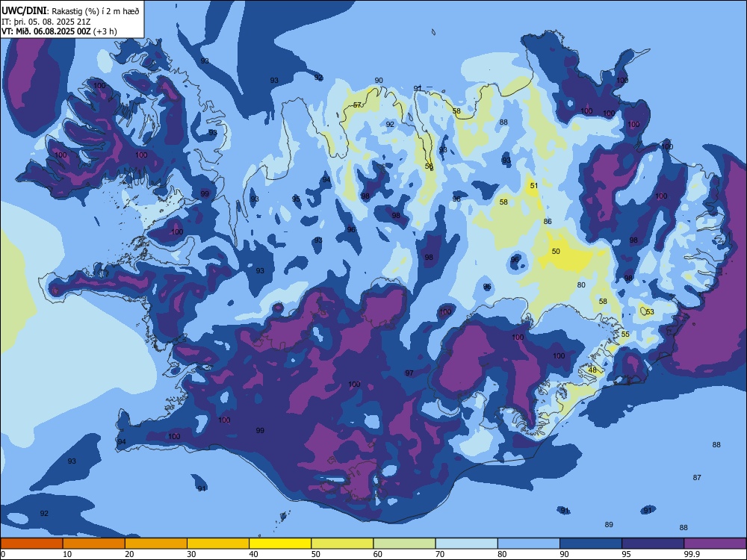Screen dimensions: 747x560
Task: Click the dark orange 0–10 legend swatch
Action: click(x=31, y=544)
